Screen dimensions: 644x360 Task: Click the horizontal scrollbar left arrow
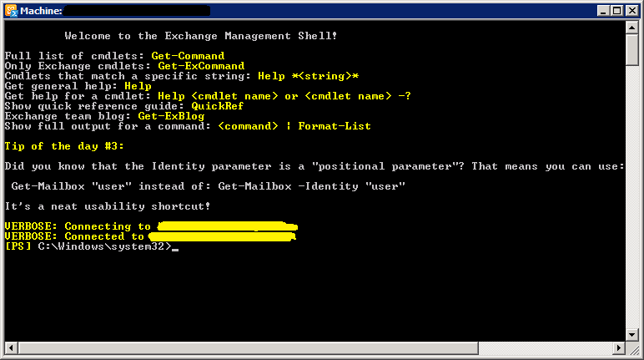click(x=11, y=348)
